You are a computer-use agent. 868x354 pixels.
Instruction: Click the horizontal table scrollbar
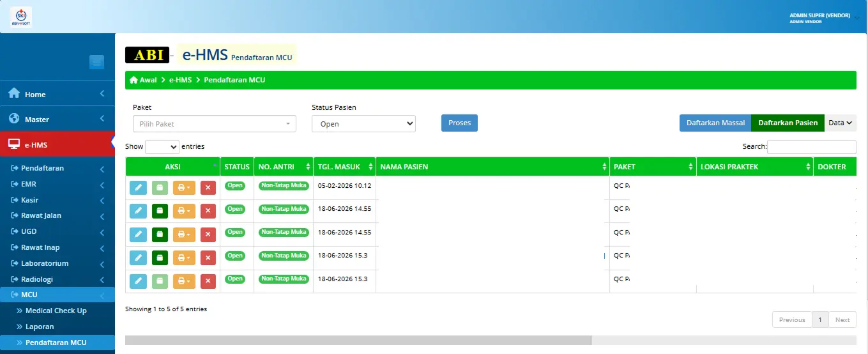(358, 341)
